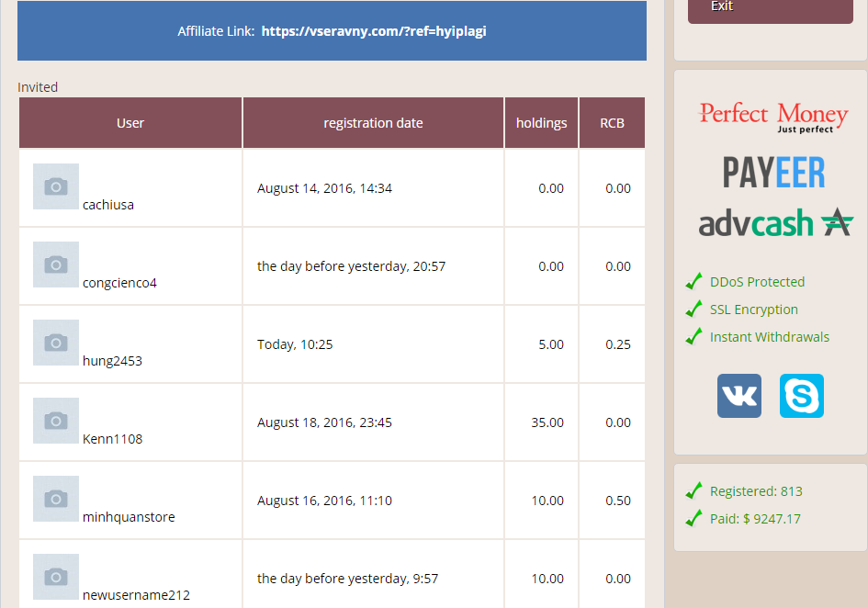The image size is (868, 608).
Task: Click date August 14, 2016, 14:34
Action: [x=324, y=188]
